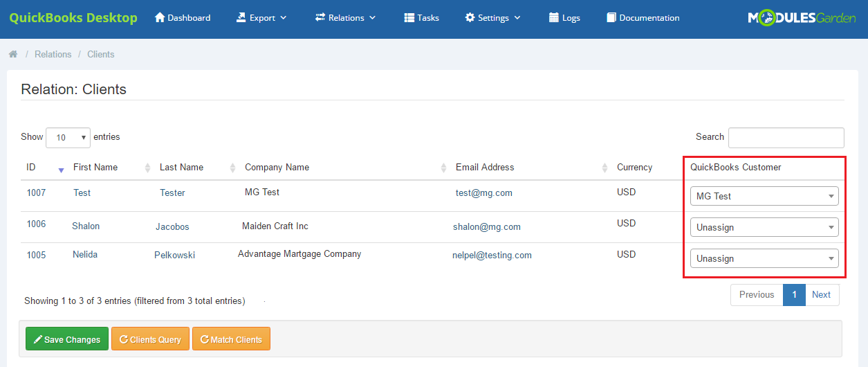The image size is (868, 367).
Task: Click email test@mg.com
Action: [x=484, y=193]
